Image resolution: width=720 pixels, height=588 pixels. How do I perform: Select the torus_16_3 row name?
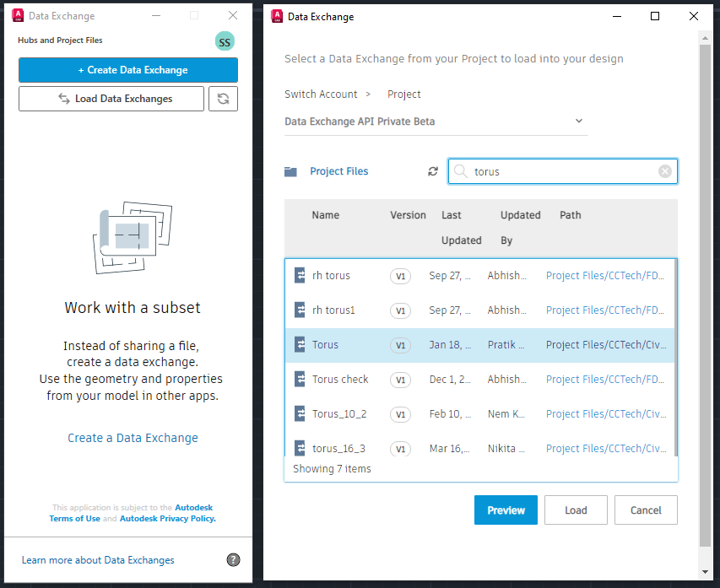tap(338, 448)
